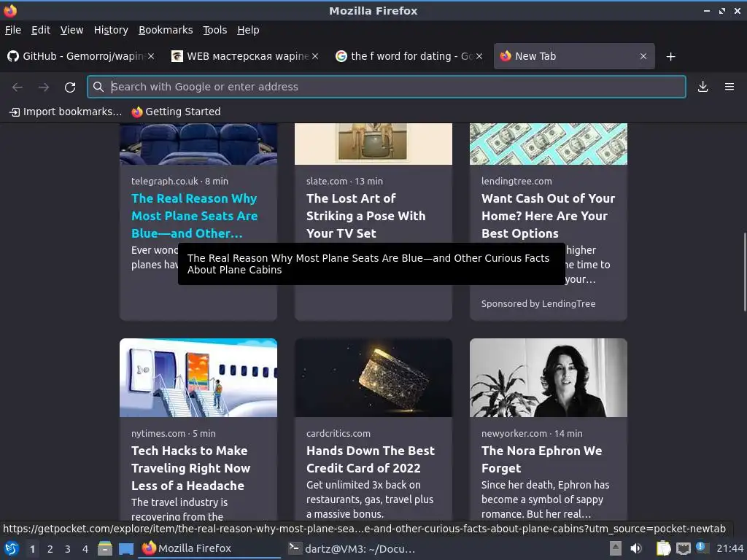The image size is (747, 560).
Task: Open the desktop start menu icon
Action: click(11, 548)
